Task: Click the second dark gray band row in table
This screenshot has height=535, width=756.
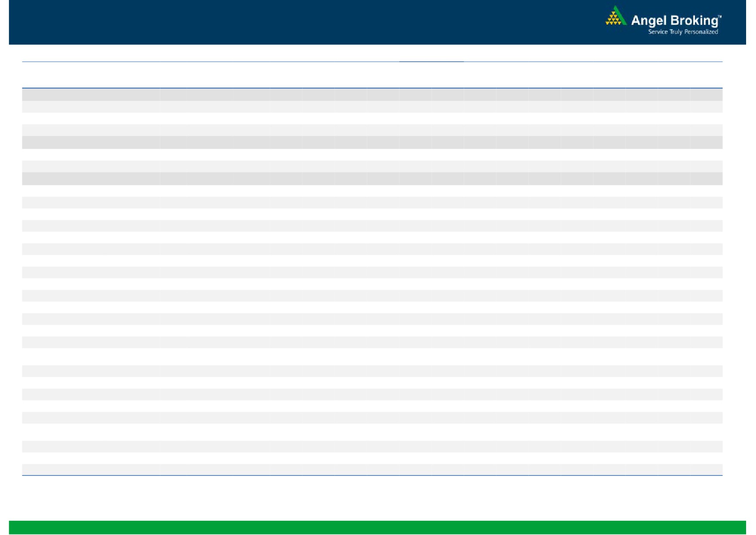Action: 372,142
